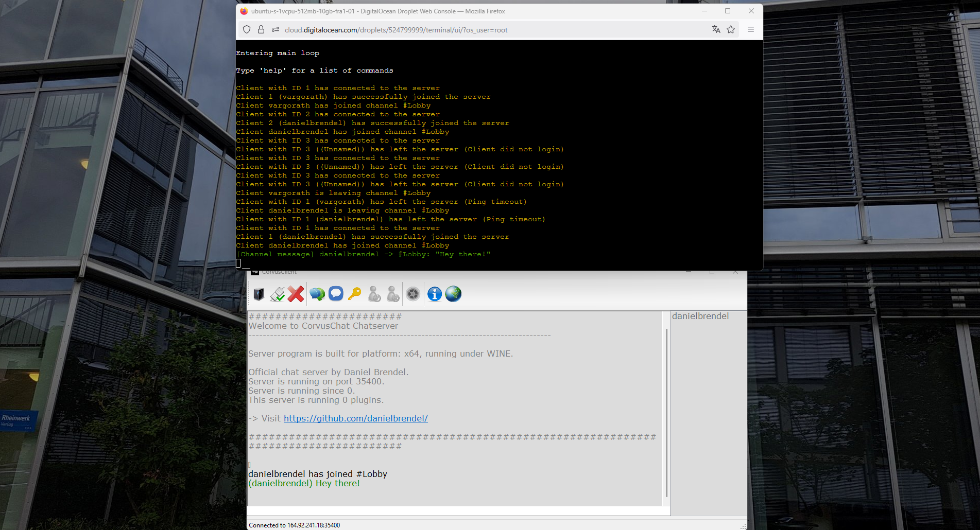
Task: Select danielbrendel in the user list
Action: 701,316
